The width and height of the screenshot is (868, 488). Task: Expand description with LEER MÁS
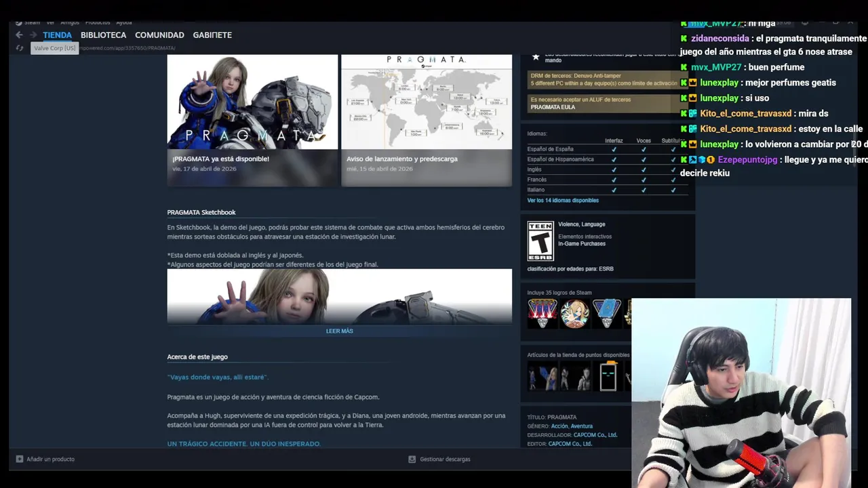pyautogui.click(x=340, y=331)
